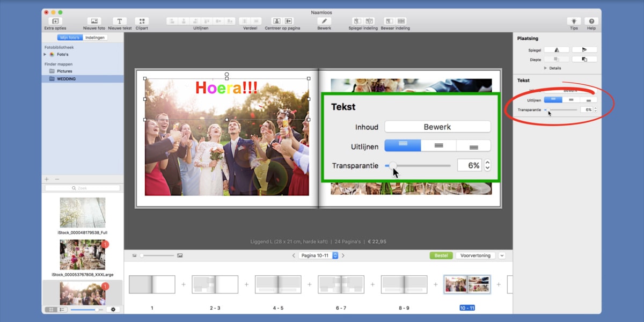The width and height of the screenshot is (644, 322).
Task: Click the right Centreer op pagina icon
Action: (289, 21)
